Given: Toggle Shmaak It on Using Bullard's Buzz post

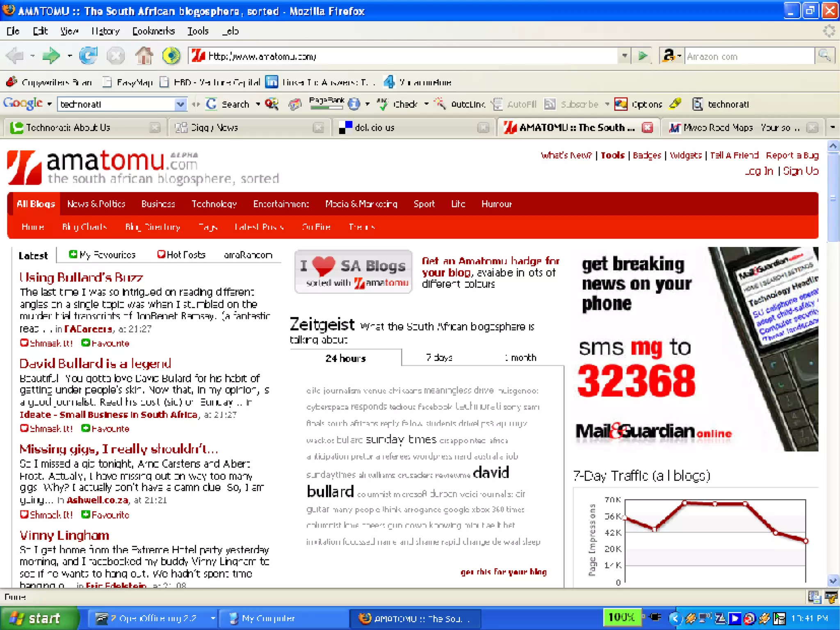Looking at the screenshot, I should click(x=46, y=343).
